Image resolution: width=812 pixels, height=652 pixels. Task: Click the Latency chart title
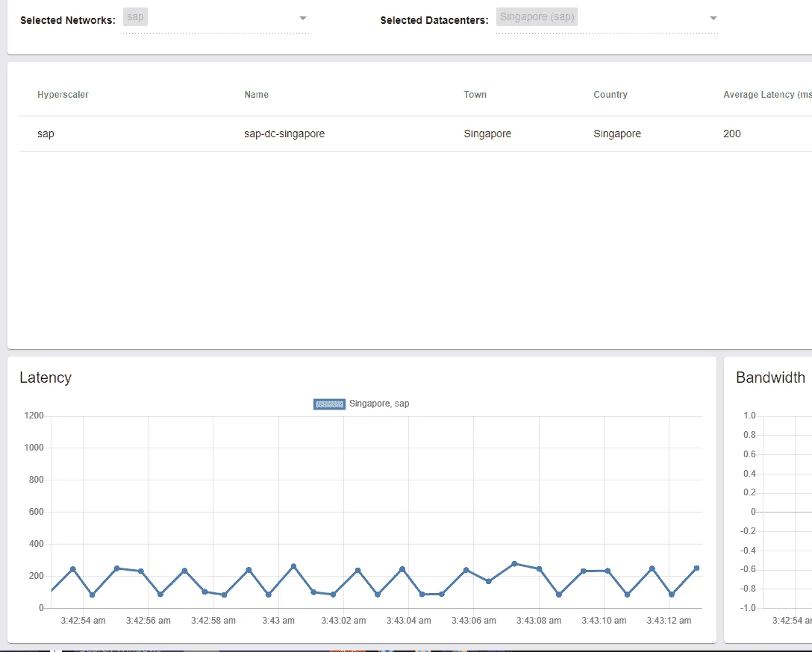46,377
